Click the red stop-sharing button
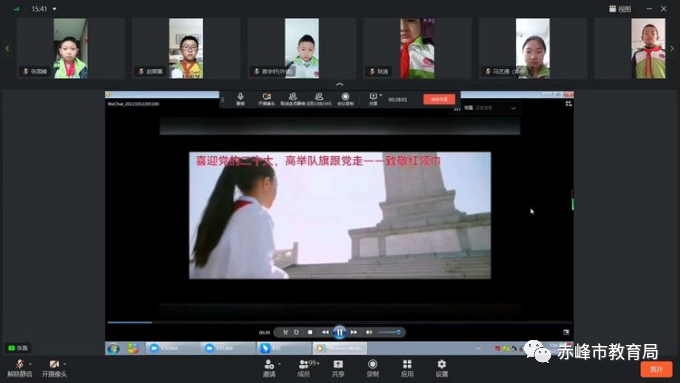Viewport: 681px width, 383px height. coord(439,99)
